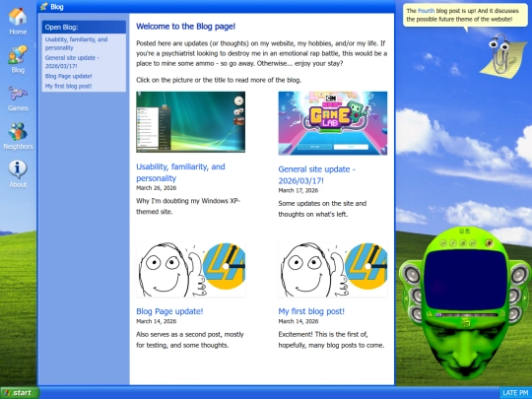Click the March 17, 2026 date text
This screenshot has width=532, height=399.
point(299,190)
